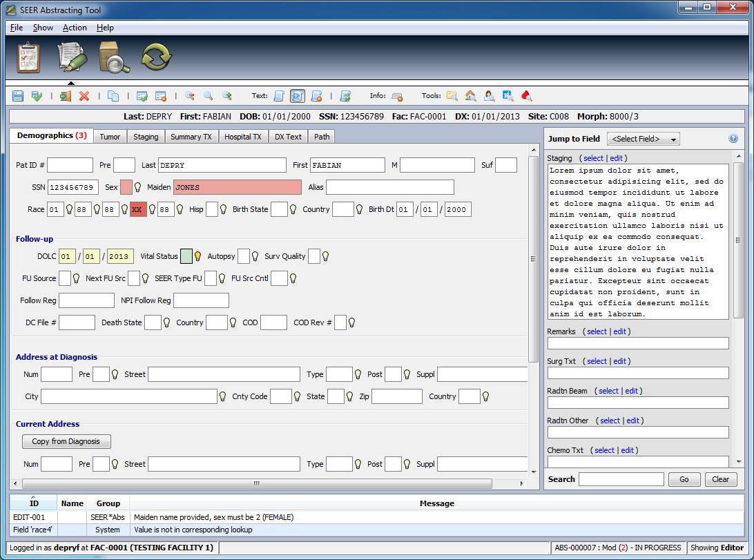Switch to the Staging tab
This screenshot has width=754, height=560.
click(146, 137)
